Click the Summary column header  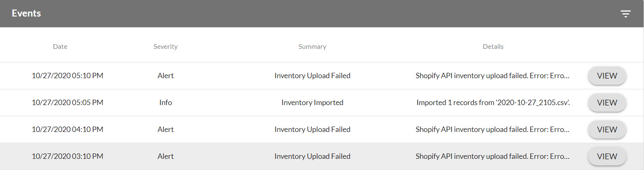pos(312,47)
